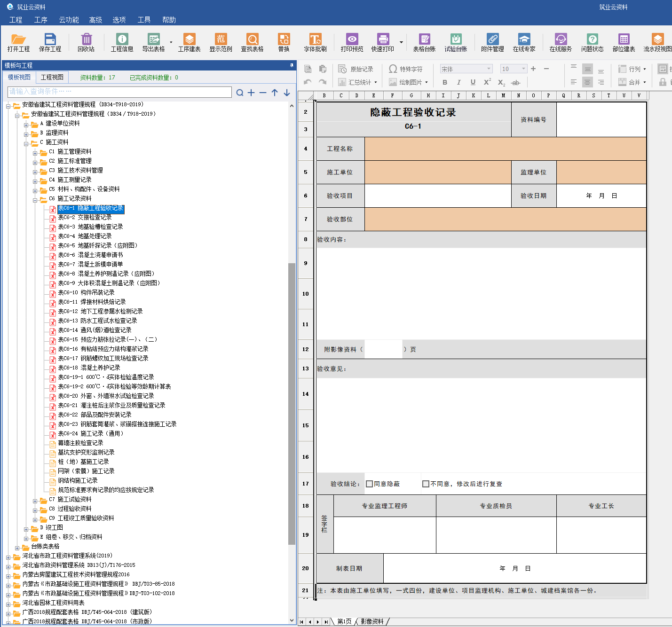Move down with arrow in template panel
Viewport: 672px width, 627px height.
point(286,93)
